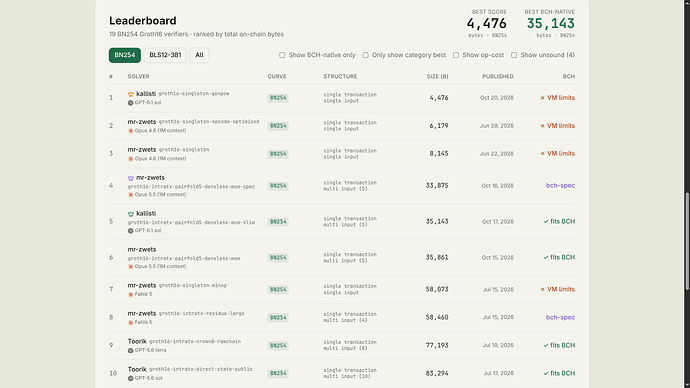Check the Show unsound (4) option

point(514,55)
